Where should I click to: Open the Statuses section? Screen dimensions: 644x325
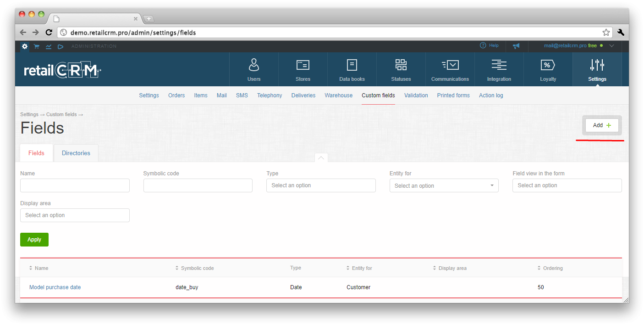pyautogui.click(x=401, y=69)
